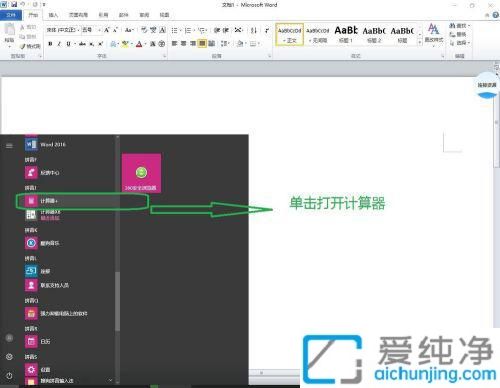Sort the selection with the A-Z icon

pos(254,30)
